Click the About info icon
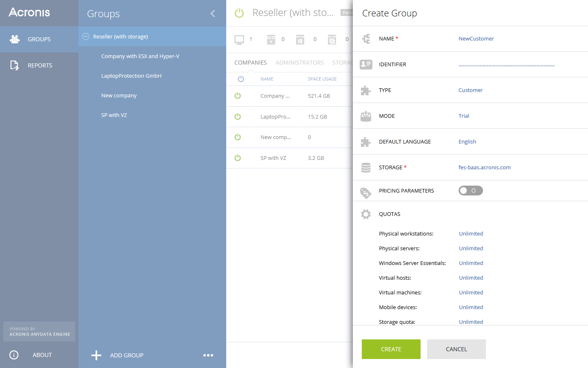 point(14,355)
